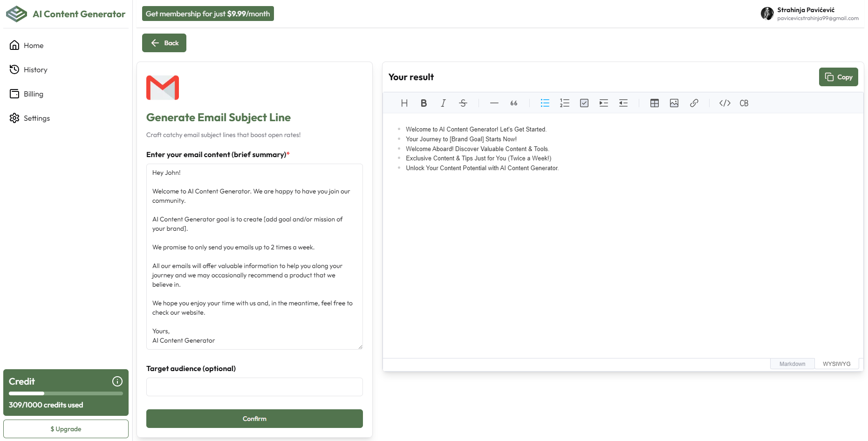Screen dimensions: 868x441
Task: Click the Target audience input field
Action: (x=254, y=387)
